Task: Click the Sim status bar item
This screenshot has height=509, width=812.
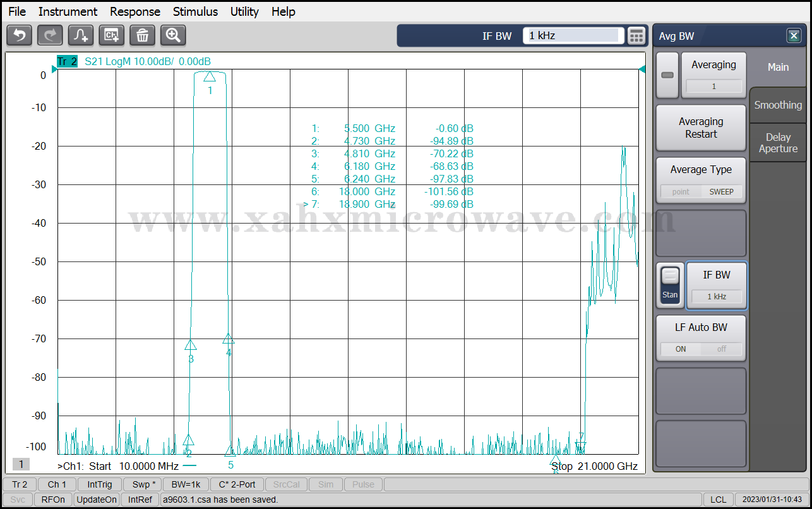Action: pyautogui.click(x=326, y=484)
